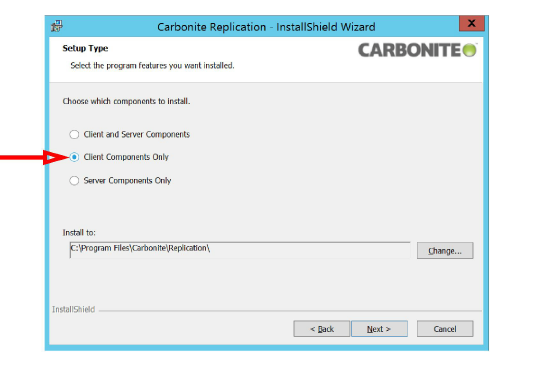Choose Server Components Only radio button

(x=74, y=180)
